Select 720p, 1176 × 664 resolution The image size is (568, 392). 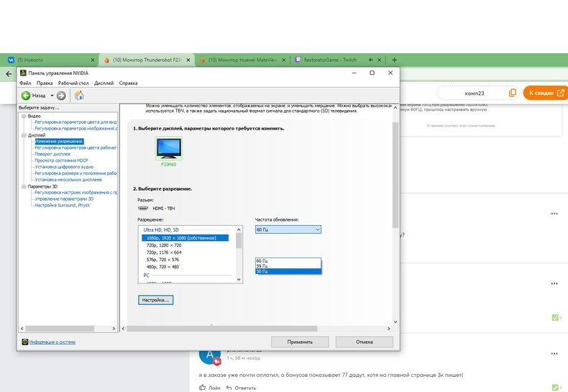(164, 252)
